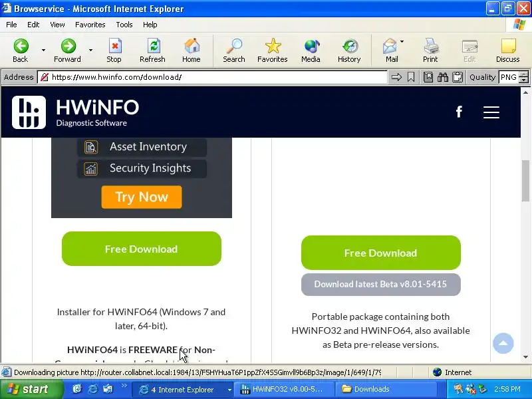Open the File menu

point(11,25)
